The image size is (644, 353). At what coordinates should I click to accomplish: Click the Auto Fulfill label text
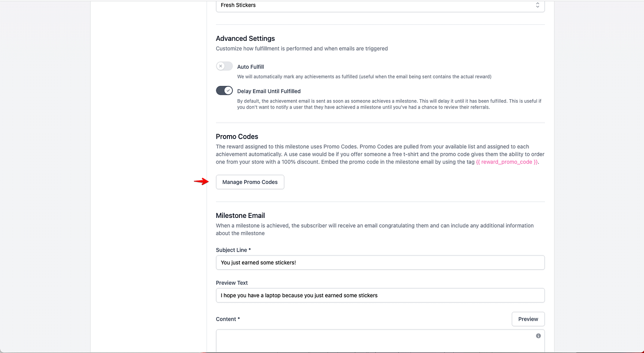point(250,67)
